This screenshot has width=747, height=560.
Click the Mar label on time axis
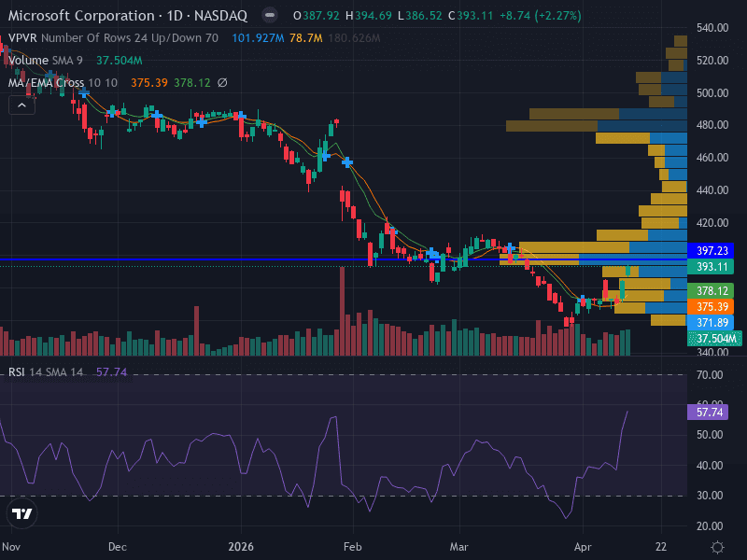pos(458,547)
